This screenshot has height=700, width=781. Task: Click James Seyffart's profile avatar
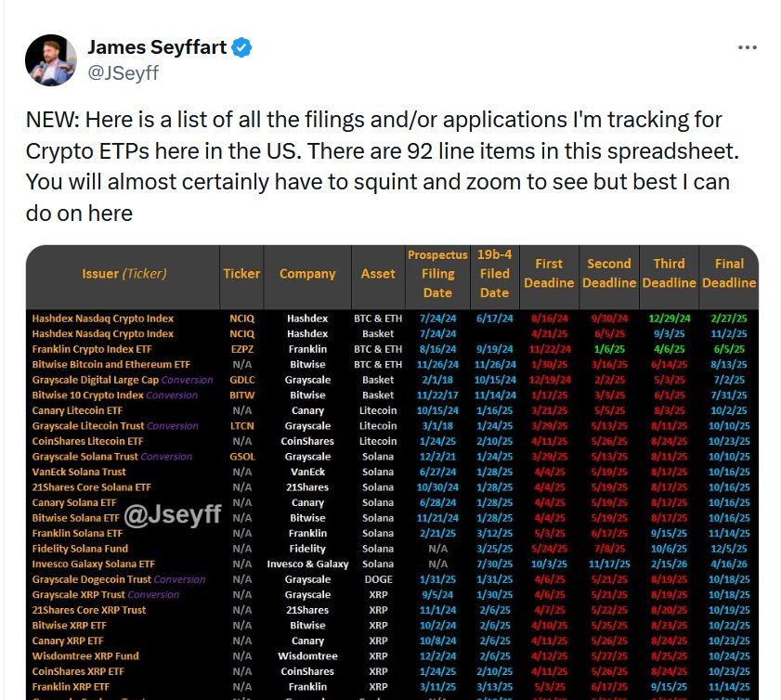pyautogui.click(x=51, y=60)
